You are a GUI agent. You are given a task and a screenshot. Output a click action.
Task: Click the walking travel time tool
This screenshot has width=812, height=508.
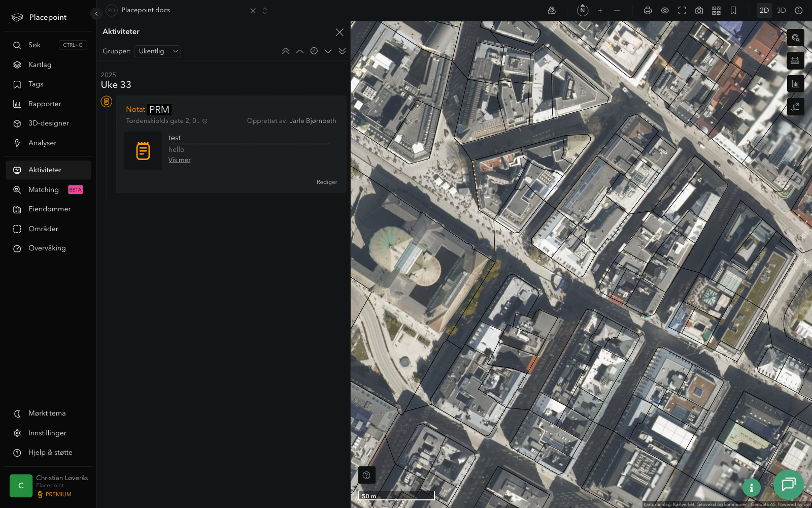[x=795, y=107]
